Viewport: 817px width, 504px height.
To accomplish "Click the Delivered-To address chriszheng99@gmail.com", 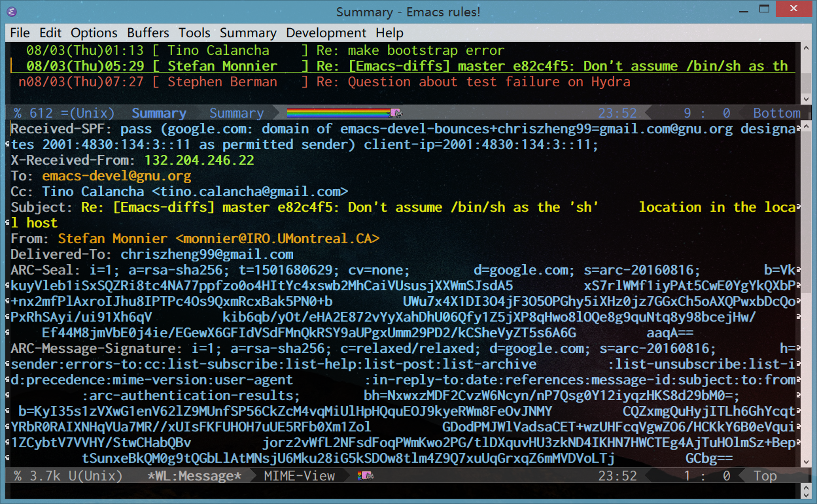I will pyautogui.click(x=207, y=254).
